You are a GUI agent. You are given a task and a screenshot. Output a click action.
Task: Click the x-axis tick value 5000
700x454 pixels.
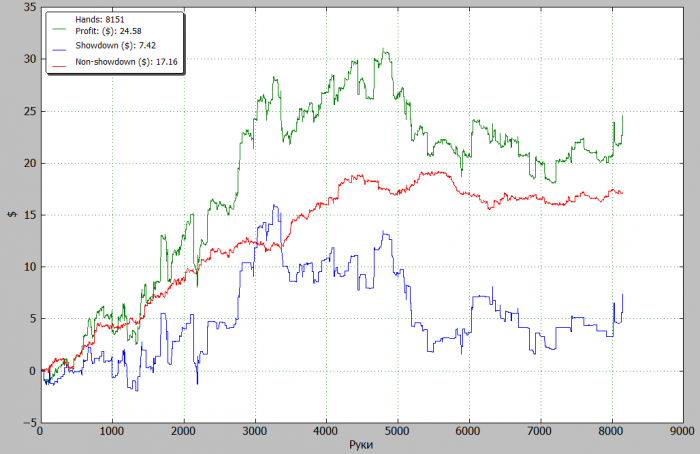click(x=397, y=431)
